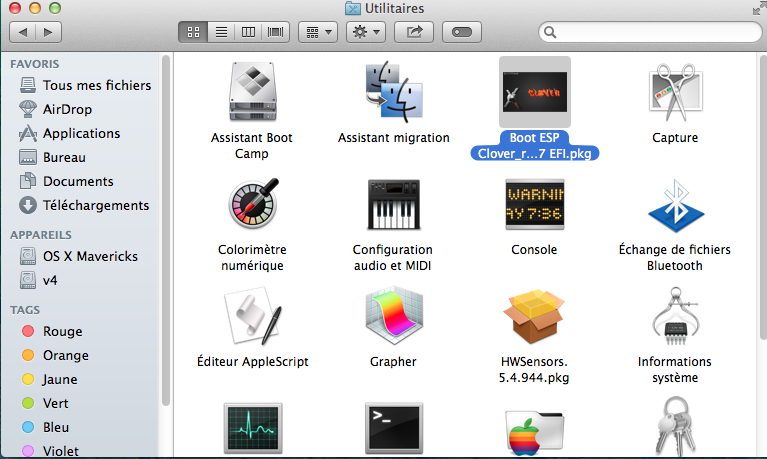Open the gear action menu
Image resolution: width=767 pixels, height=459 pixels.
coord(366,32)
